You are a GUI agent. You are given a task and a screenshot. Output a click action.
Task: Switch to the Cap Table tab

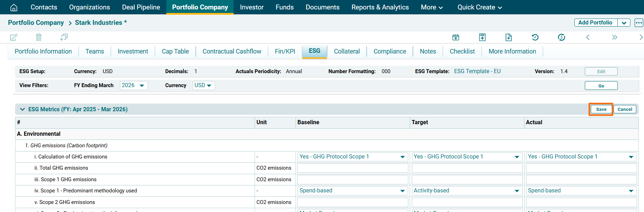175,51
